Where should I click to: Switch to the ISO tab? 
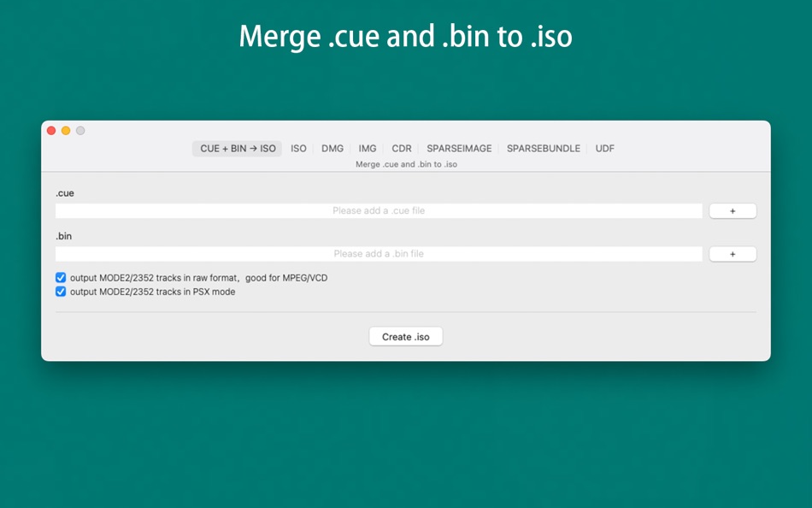[298, 149]
